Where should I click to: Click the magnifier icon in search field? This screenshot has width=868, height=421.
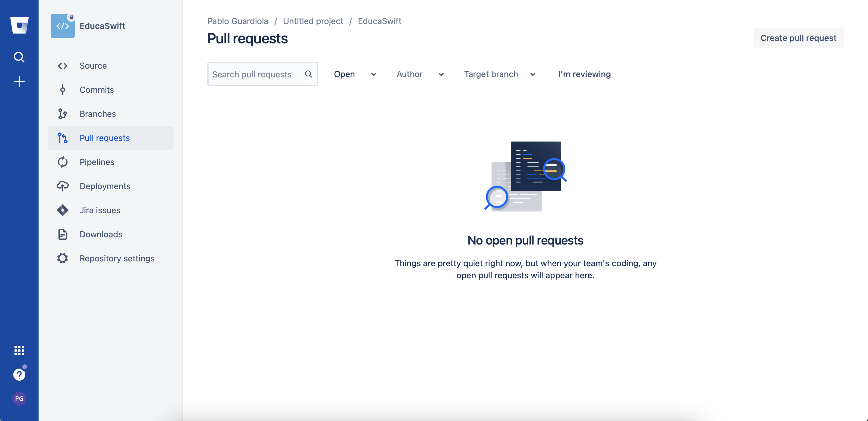point(308,74)
